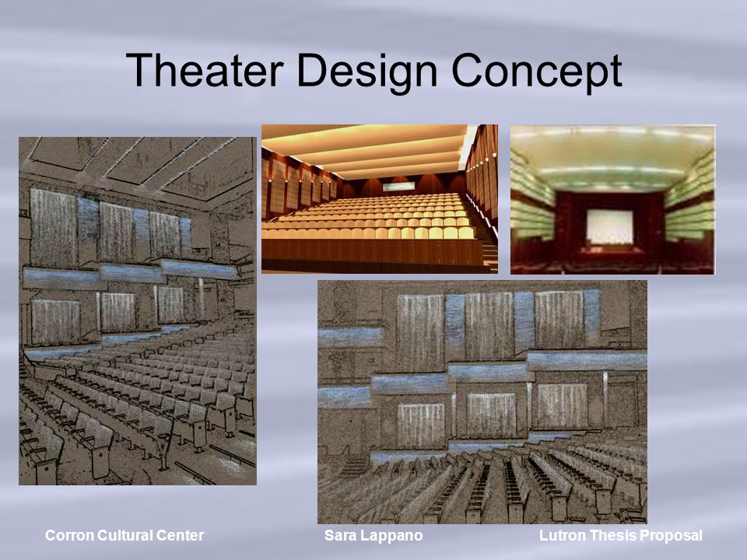
Task: Click the "Lutron Thesis Proposal" footer text
Action: click(621, 535)
